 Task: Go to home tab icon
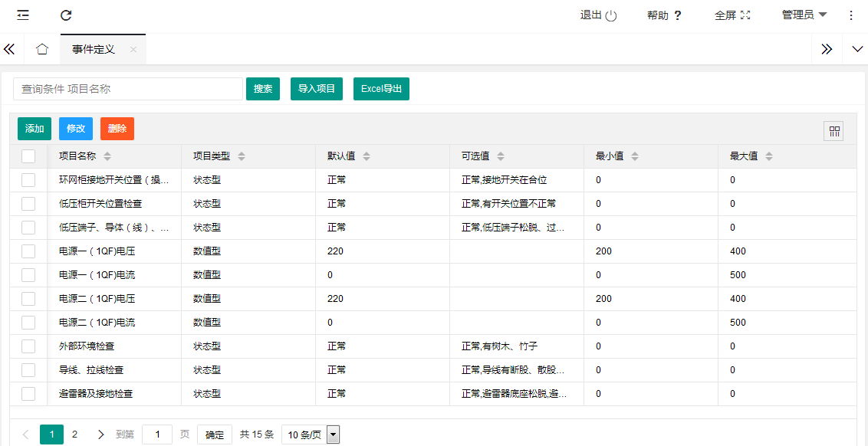coord(42,49)
